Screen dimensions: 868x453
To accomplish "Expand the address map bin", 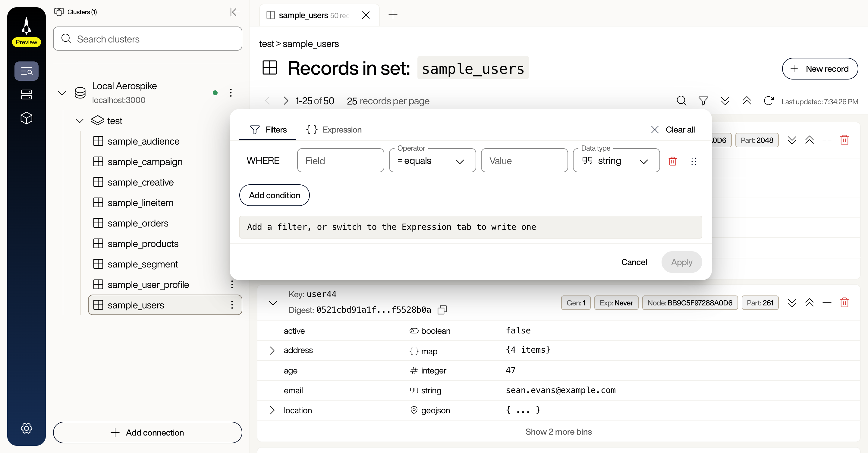I will click(272, 350).
